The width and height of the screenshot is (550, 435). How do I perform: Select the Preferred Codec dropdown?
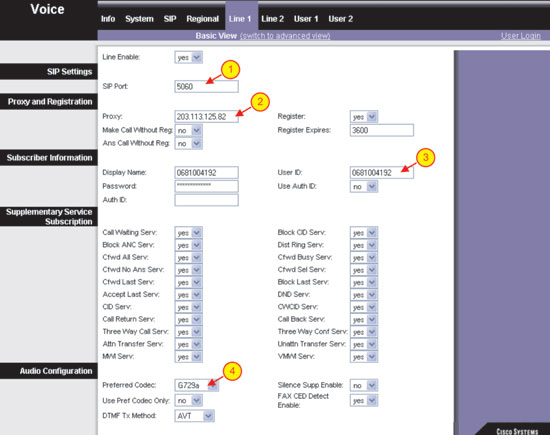click(x=196, y=386)
